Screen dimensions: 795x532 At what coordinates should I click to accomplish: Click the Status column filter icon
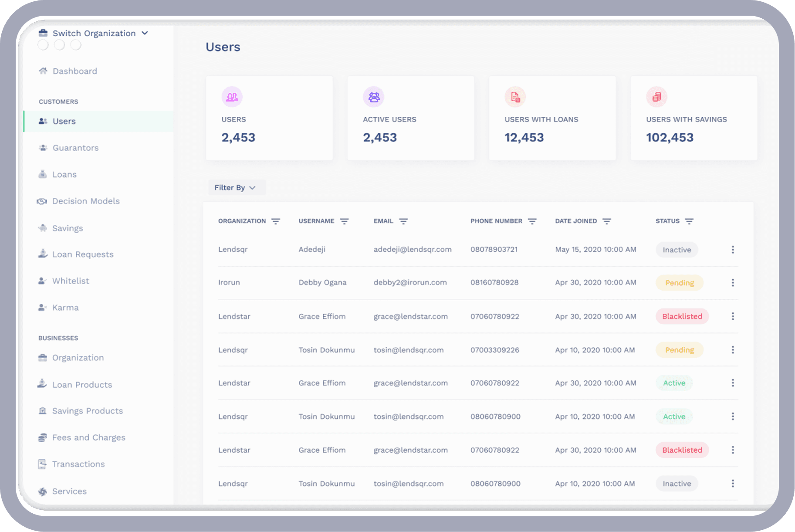point(689,221)
